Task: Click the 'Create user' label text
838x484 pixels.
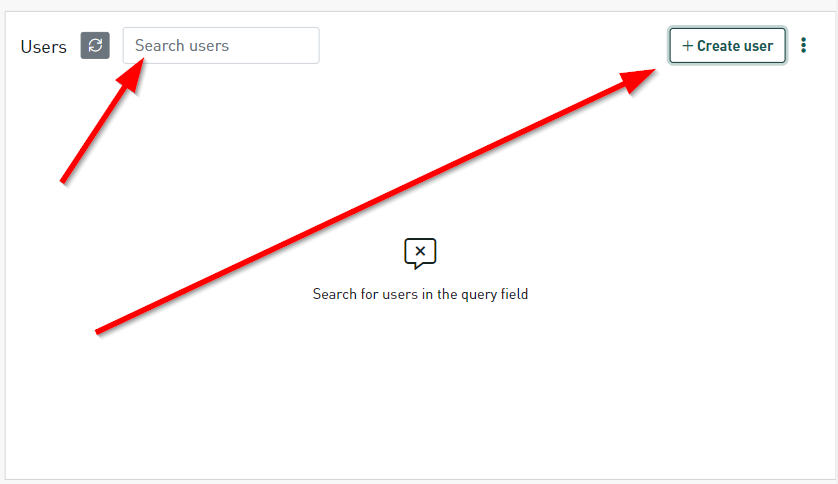Action: coord(735,46)
